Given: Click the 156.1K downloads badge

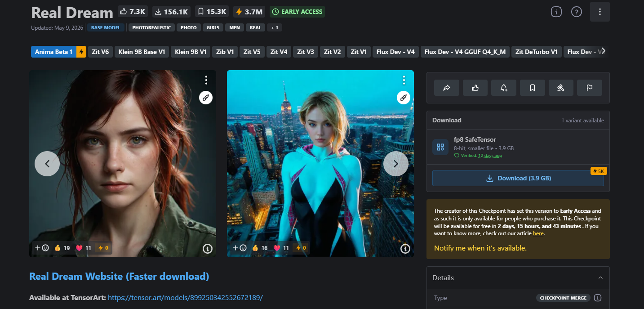Looking at the screenshot, I should coord(171,12).
